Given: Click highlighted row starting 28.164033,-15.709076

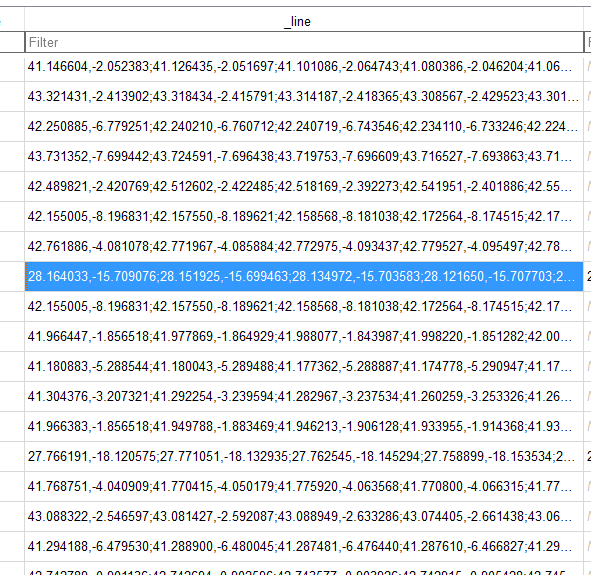Looking at the screenshot, I should 304,277.
